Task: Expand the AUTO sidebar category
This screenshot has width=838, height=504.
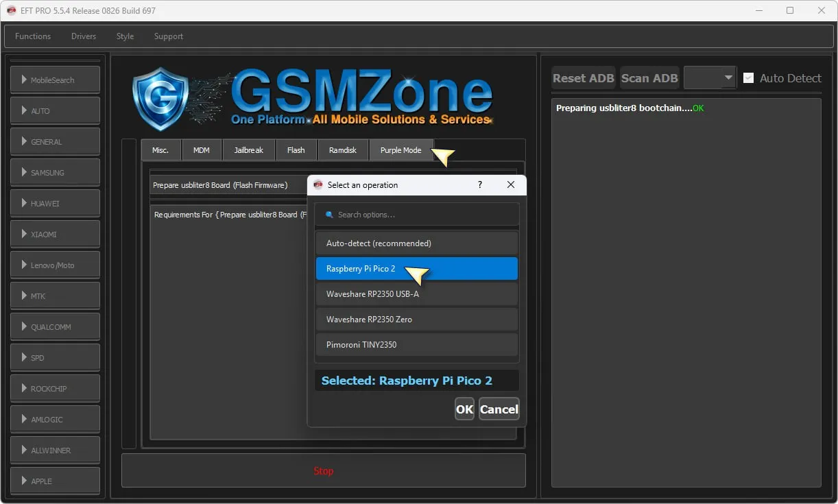Action: click(55, 110)
